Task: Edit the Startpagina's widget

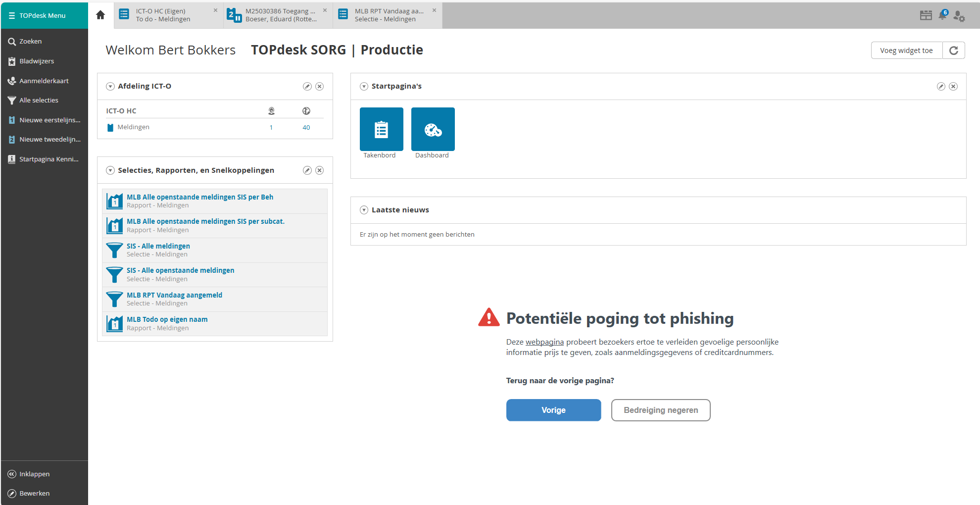Action: click(x=941, y=87)
